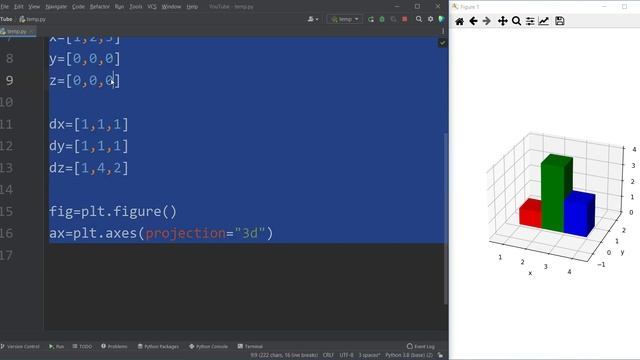Click the Python 3.8 interpreter in status bar
Viewport: 640px width, 360px height.
[409, 355]
